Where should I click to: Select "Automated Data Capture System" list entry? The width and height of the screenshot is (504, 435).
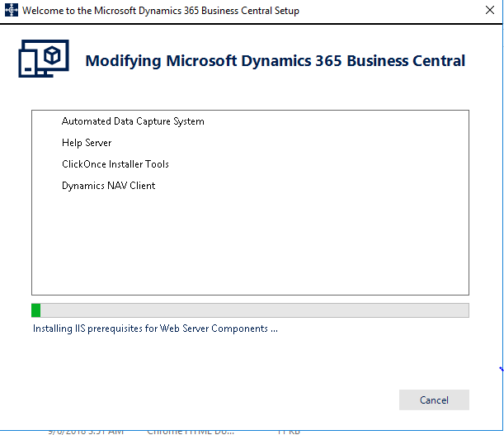(x=133, y=121)
